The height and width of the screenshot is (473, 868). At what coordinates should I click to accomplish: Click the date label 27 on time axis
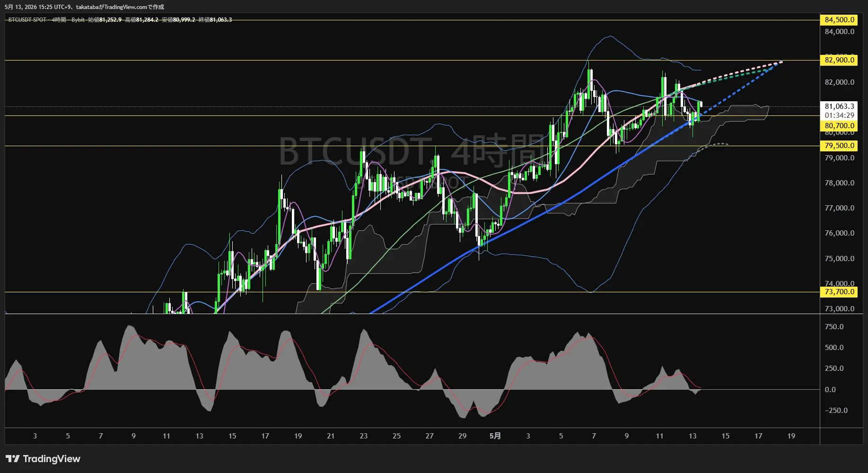point(430,436)
